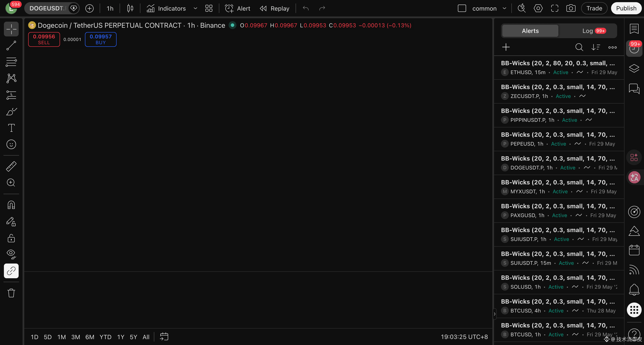
Task: Open chart settings hexagon icon
Action: pos(538,8)
